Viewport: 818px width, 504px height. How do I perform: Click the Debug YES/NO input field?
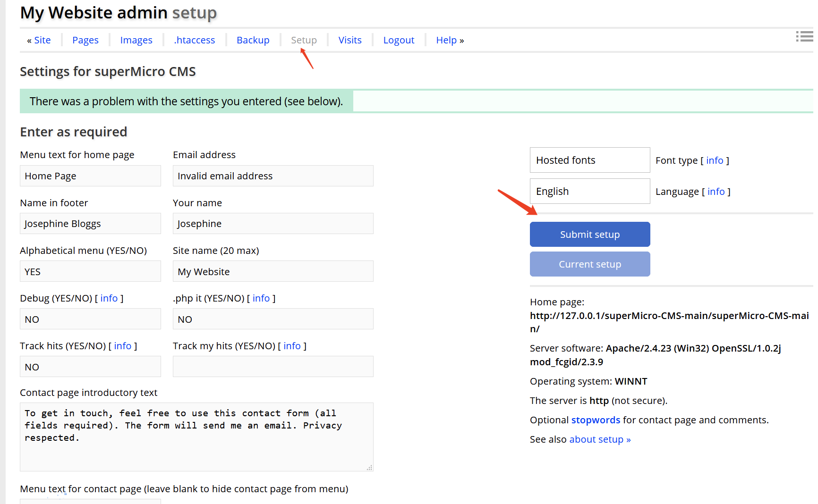[x=90, y=319]
